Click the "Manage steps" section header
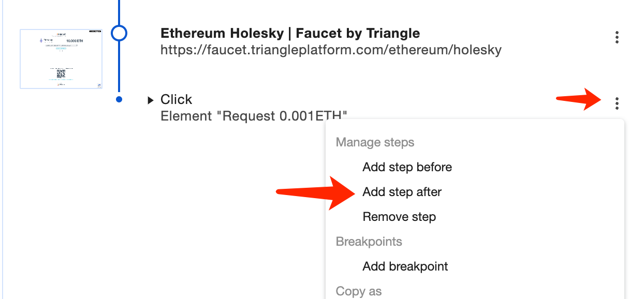 click(375, 142)
